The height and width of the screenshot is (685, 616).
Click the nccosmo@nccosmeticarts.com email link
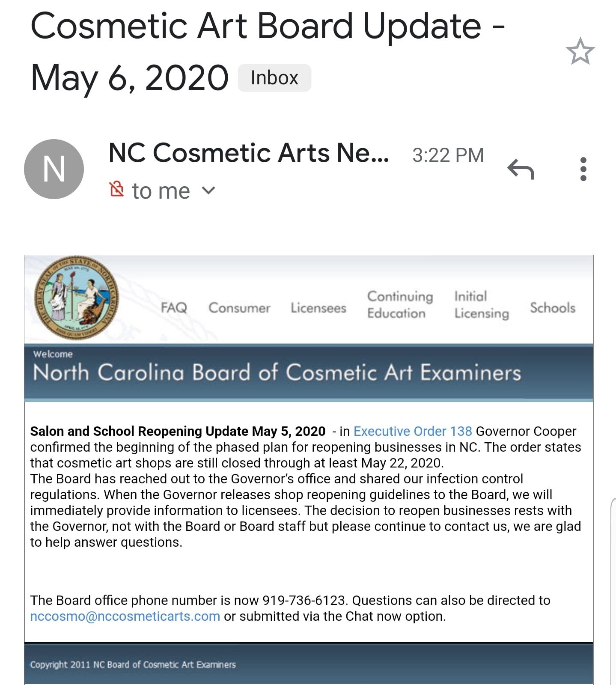tap(125, 616)
